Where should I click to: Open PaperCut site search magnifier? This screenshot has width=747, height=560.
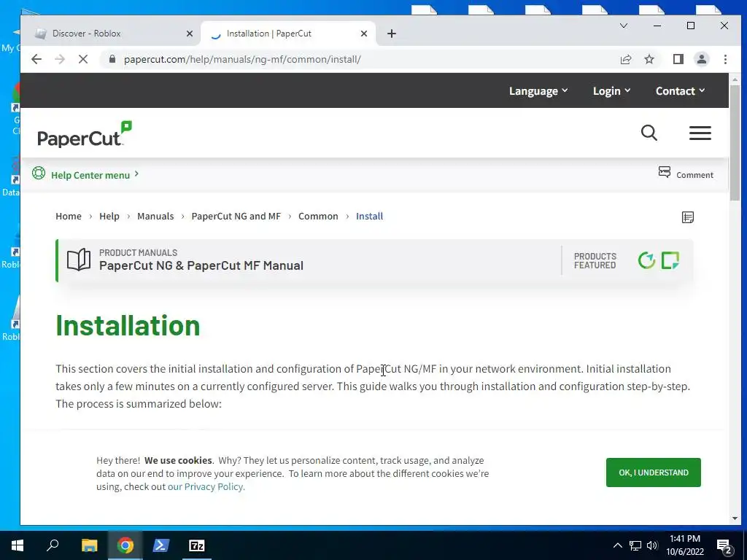pyautogui.click(x=649, y=133)
